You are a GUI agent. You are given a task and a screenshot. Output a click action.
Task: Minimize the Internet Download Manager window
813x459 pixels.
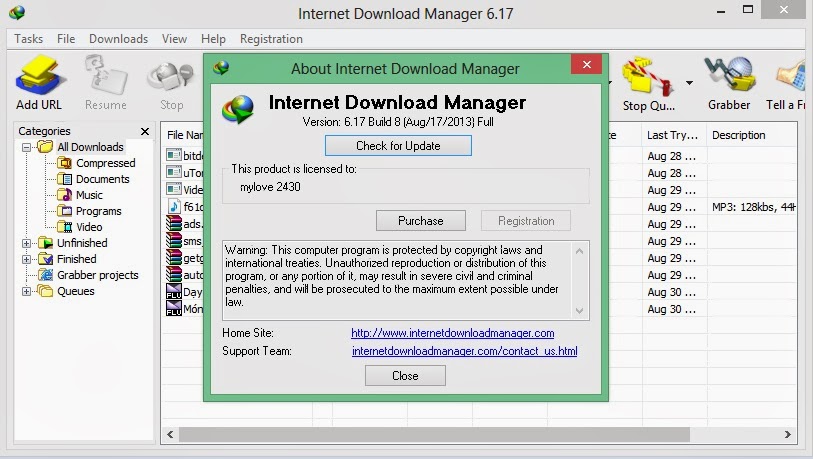(721, 11)
